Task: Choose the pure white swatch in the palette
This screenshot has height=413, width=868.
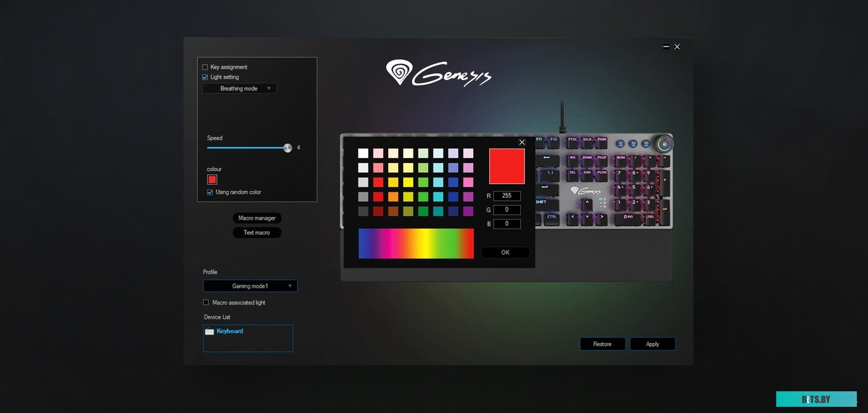Action: [x=363, y=153]
